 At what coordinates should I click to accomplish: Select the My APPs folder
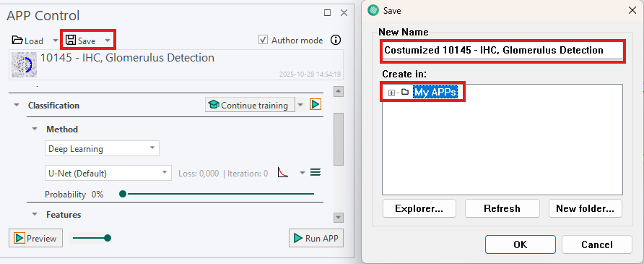(435, 92)
